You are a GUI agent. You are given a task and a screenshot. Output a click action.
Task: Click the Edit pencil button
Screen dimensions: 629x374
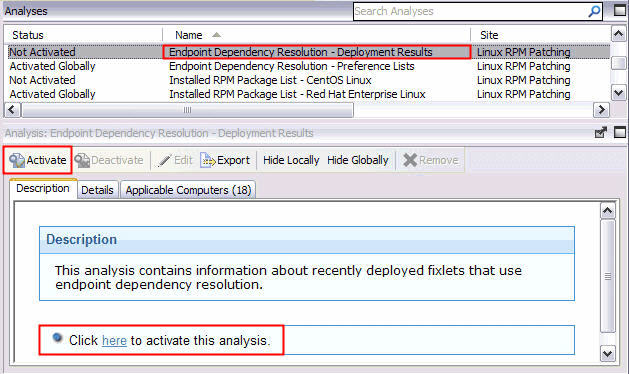coord(175,160)
